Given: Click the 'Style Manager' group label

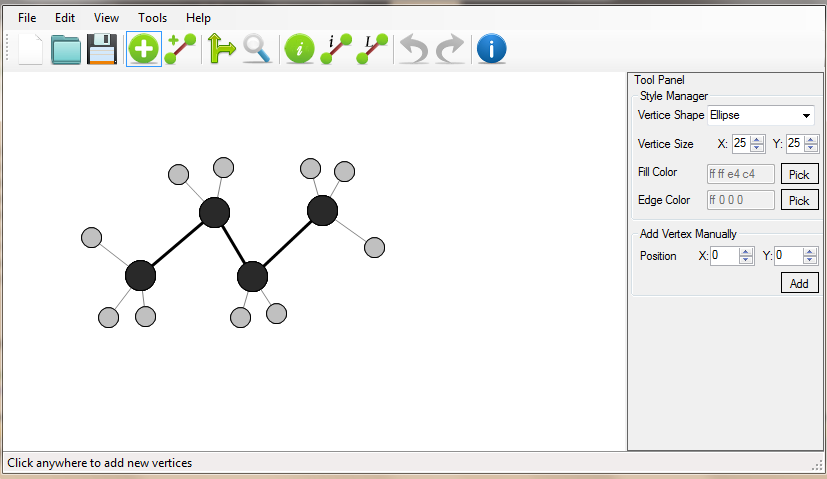Looking at the screenshot, I should [674, 96].
